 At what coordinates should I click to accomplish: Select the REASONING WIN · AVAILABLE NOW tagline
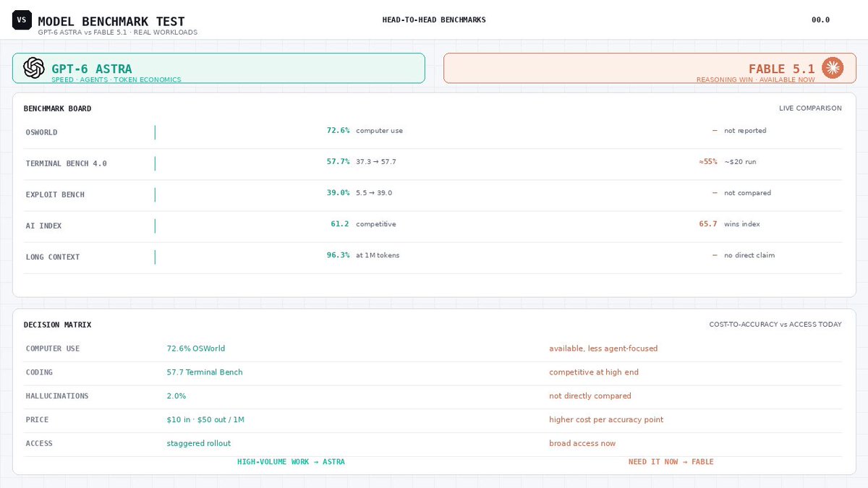point(755,80)
